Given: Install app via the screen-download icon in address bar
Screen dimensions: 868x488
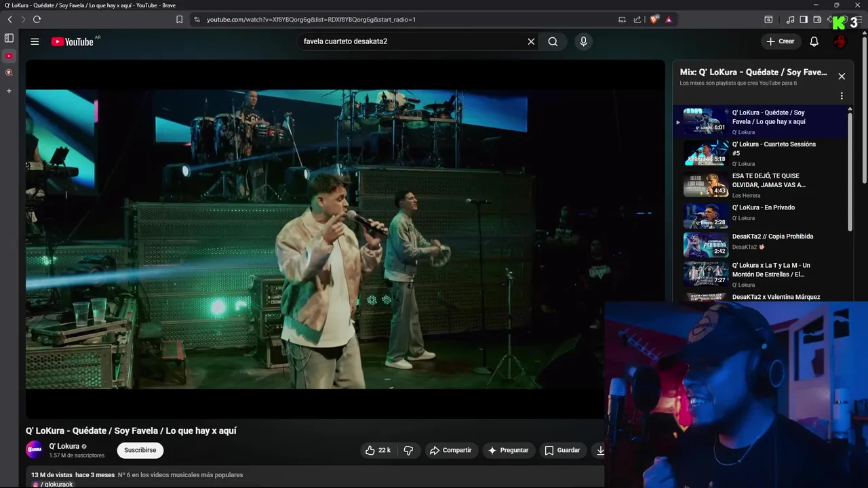Looking at the screenshot, I should pyautogui.click(x=623, y=20).
